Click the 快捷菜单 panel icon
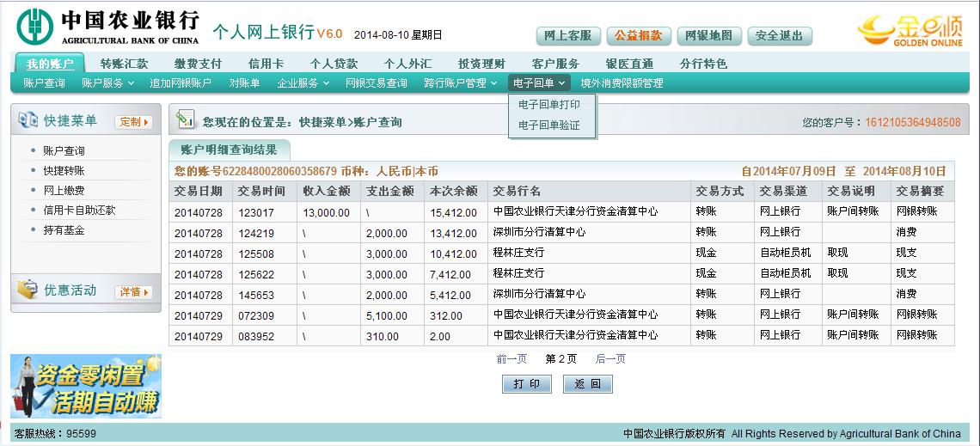 click(28, 121)
